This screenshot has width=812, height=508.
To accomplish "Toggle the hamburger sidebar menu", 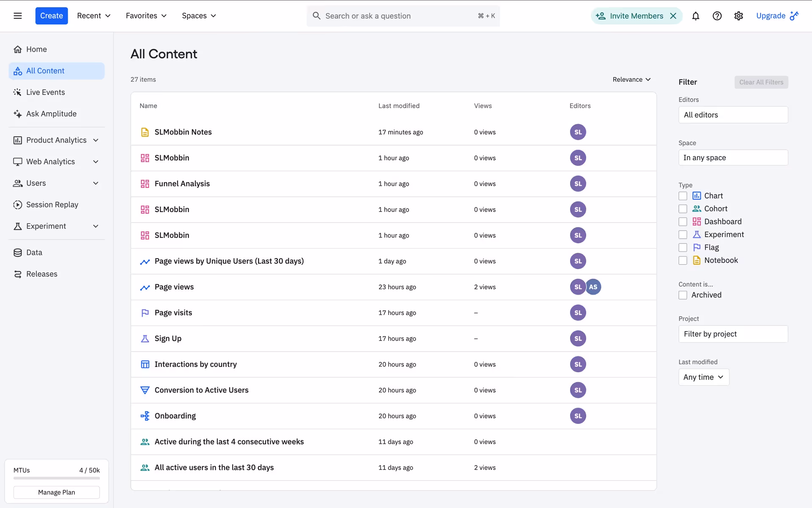I will point(18,16).
